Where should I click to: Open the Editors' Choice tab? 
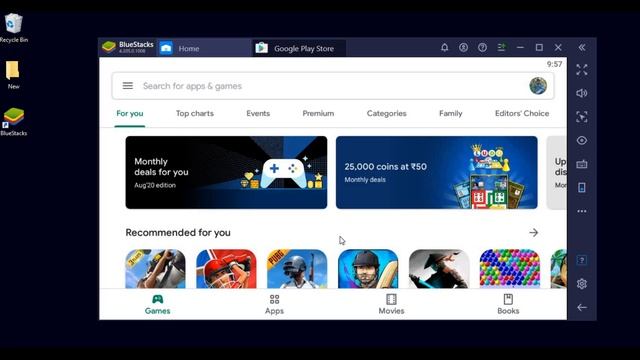[x=522, y=113]
